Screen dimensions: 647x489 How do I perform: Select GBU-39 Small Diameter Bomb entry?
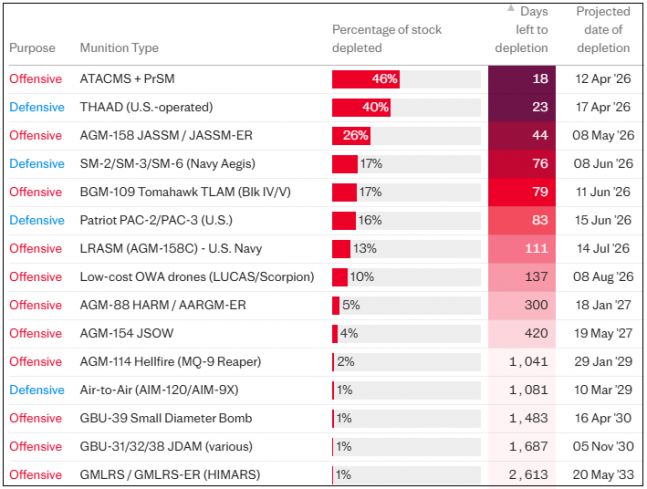click(x=166, y=418)
